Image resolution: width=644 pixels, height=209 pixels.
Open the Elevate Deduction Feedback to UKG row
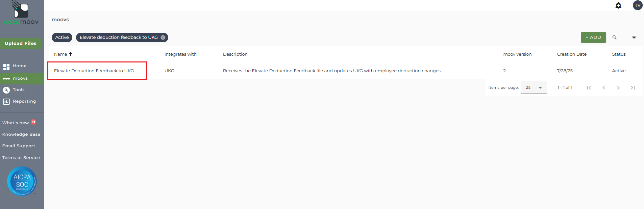click(x=94, y=71)
